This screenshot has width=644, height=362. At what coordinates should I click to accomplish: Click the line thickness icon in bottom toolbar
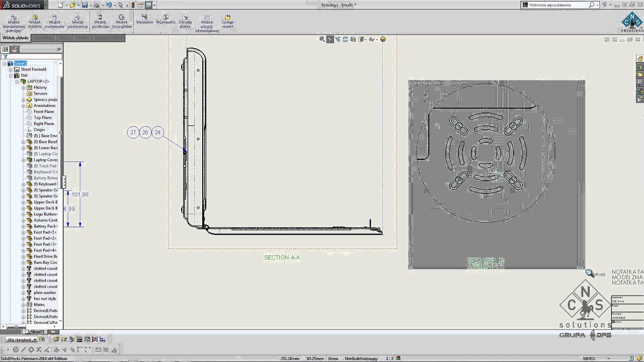tap(79, 340)
